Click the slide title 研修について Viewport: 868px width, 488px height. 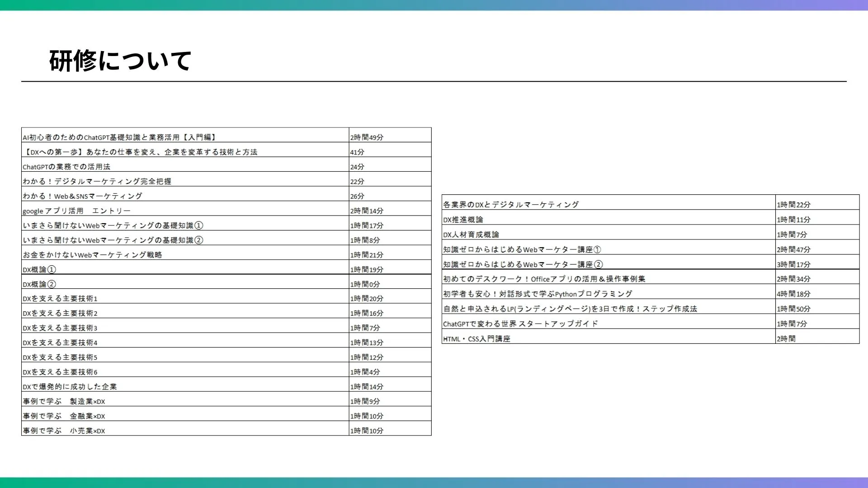(x=120, y=61)
